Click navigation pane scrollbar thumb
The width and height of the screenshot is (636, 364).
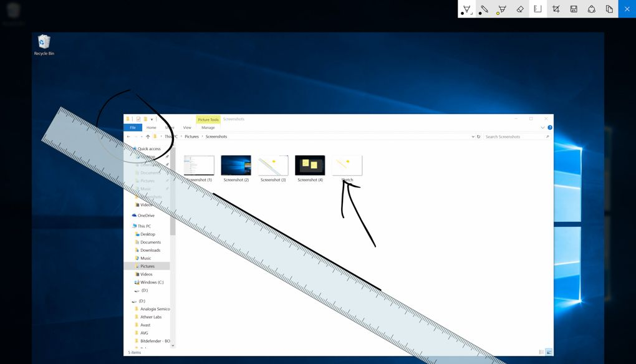coord(173,191)
